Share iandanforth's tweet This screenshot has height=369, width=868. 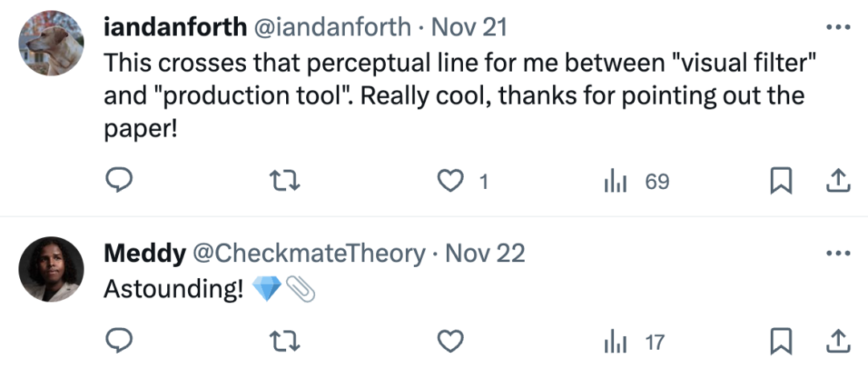point(838,182)
